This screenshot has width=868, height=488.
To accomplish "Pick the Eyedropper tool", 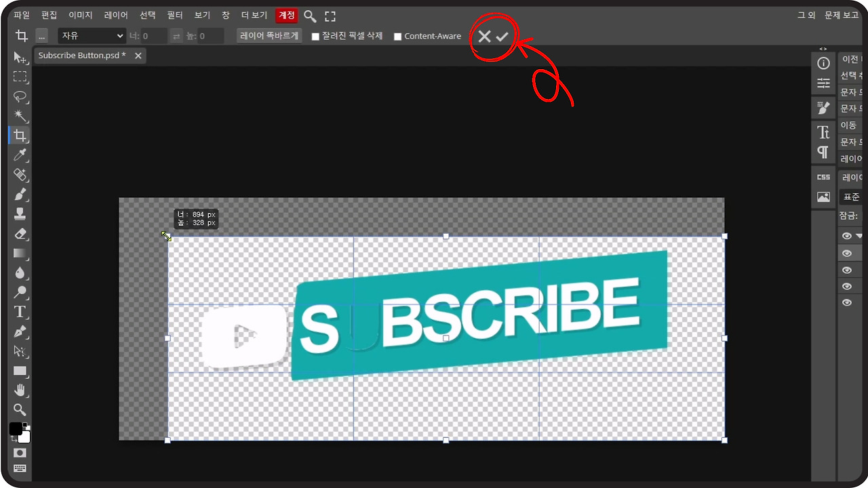I will (20, 155).
